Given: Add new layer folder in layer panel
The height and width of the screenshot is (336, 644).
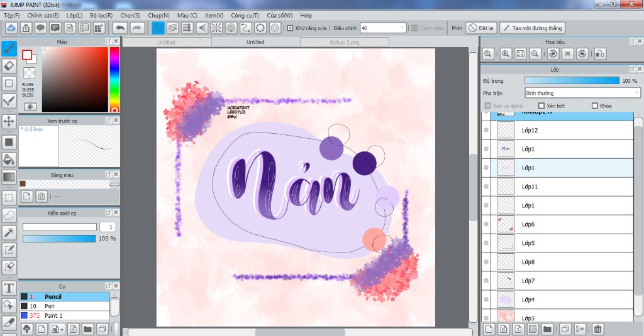Looking at the screenshot, I should tap(547, 328).
